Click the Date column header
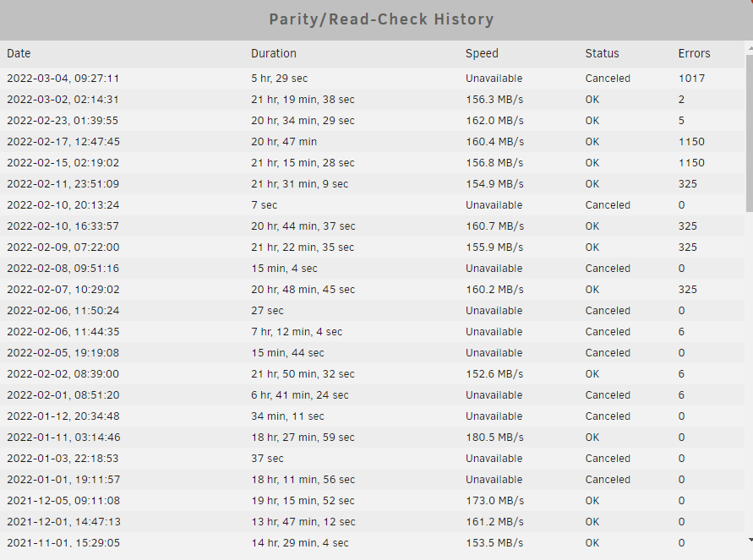Screen dimensions: 753x560 click(19, 53)
